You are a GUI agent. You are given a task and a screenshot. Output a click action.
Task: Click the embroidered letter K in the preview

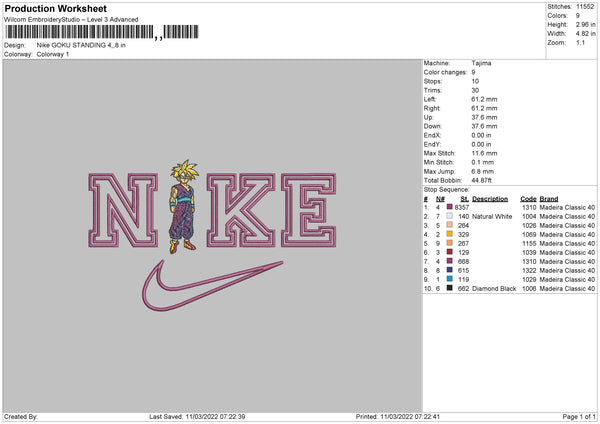(x=241, y=210)
